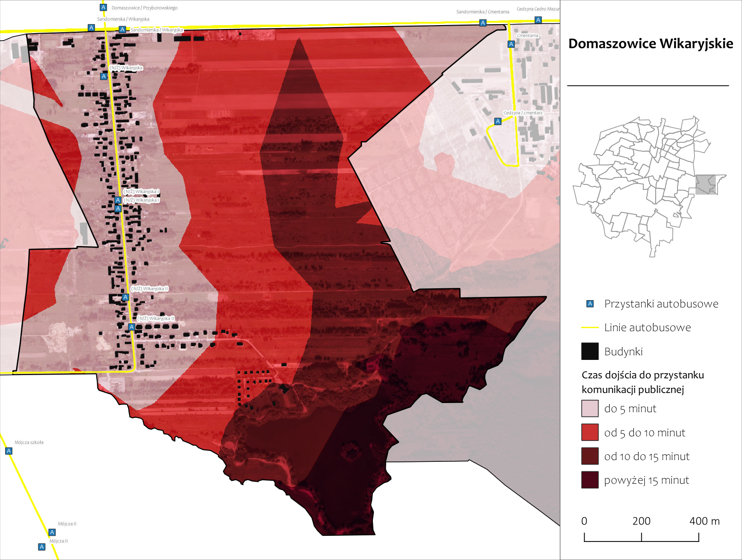Click the yellow Linie autobusowe legend line
The width and height of the screenshot is (742, 560).
point(590,328)
